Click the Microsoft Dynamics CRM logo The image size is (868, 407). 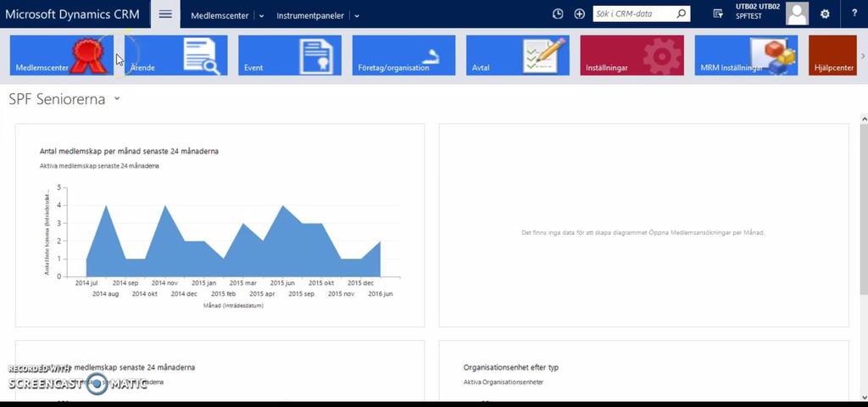click(x=73, y=14)
